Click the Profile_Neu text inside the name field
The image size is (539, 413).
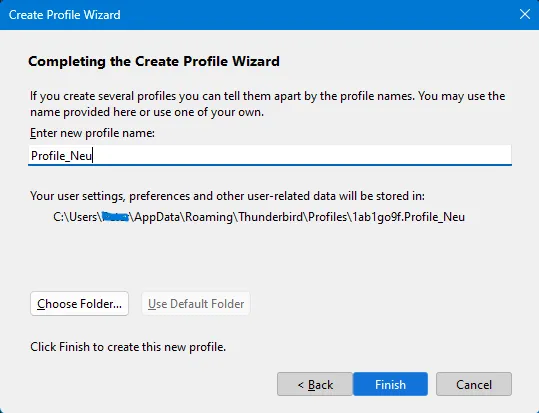point(62,156)
